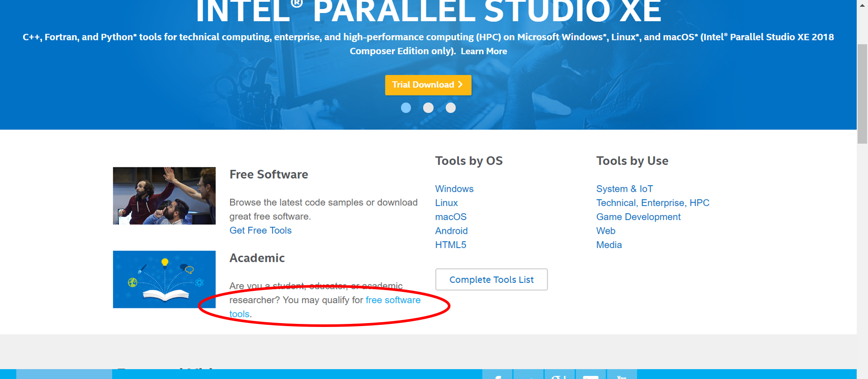Open the Google+ icon in footer bar

tap(559, 374)
